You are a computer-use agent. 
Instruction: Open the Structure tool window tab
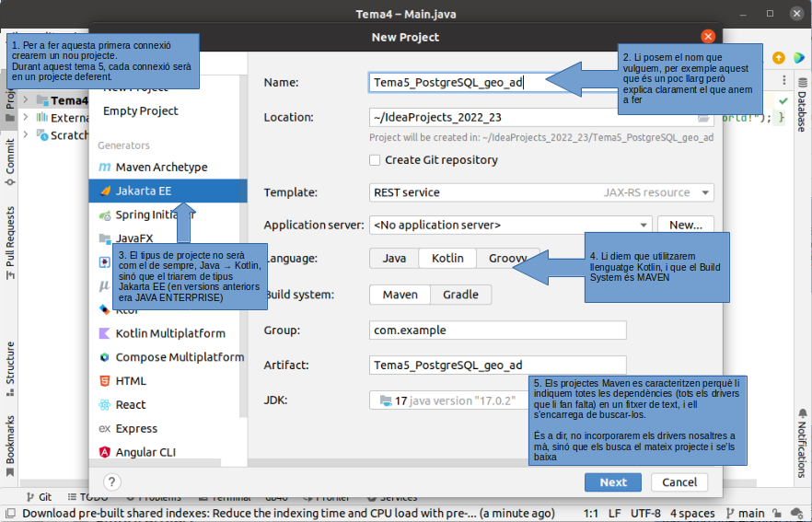point(10,368)
